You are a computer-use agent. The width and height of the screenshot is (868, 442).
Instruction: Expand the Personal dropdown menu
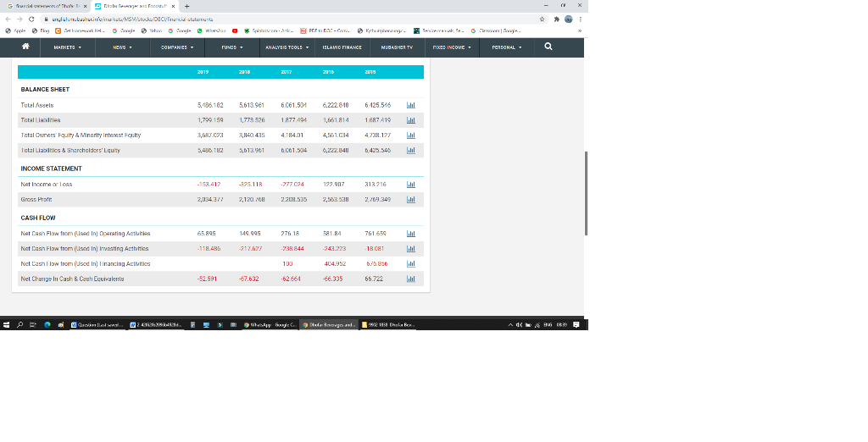[507, 47]
